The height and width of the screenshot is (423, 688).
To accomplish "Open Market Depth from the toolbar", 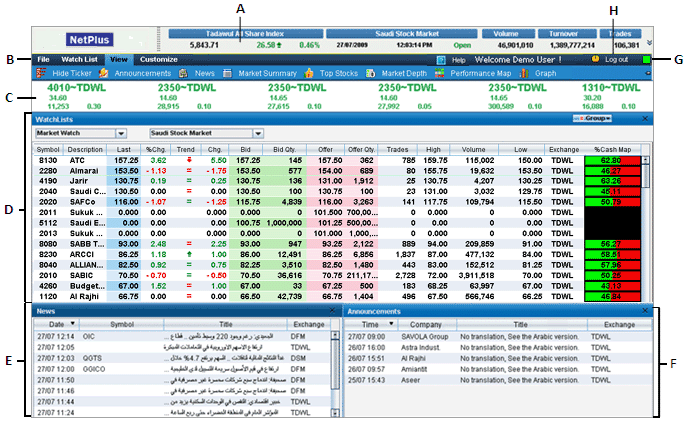I will click(x=372, y=74).
